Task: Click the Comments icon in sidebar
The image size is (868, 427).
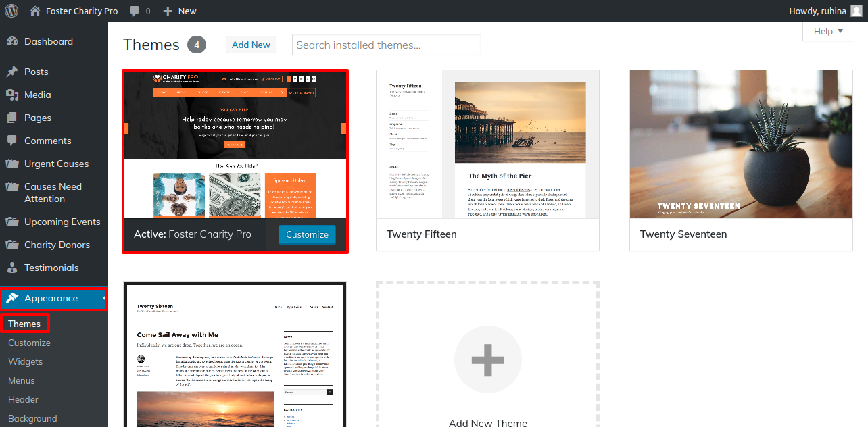Action: (x=12, y=141)
